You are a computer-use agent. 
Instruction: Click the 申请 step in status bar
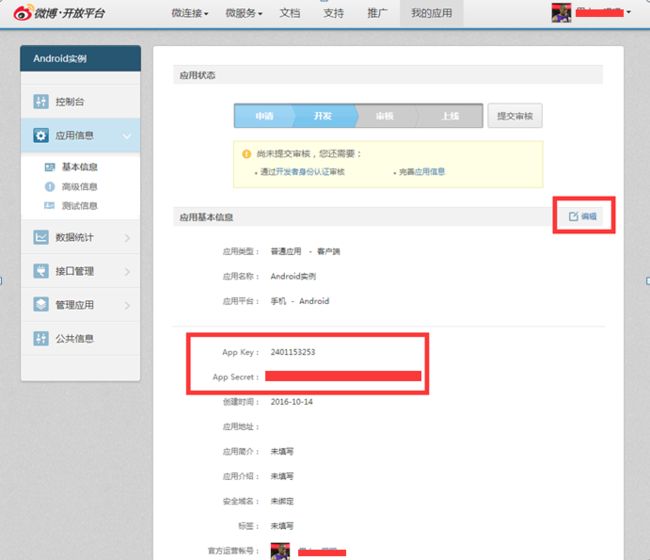point(264,116)
